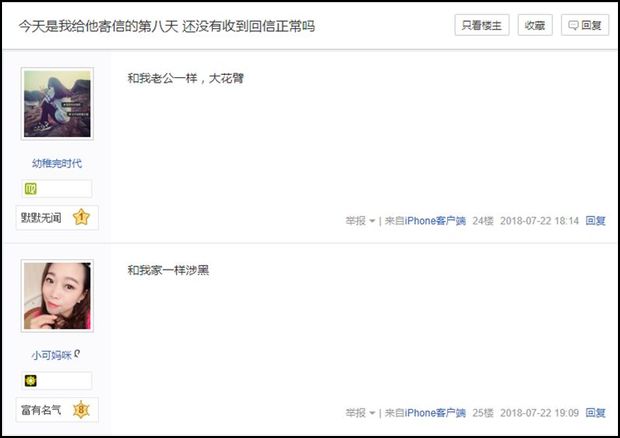This screenshot has width=620, height=438.
Task: Click the level 8 star icon by 富有名气
Action: click(x=81, y=410)
